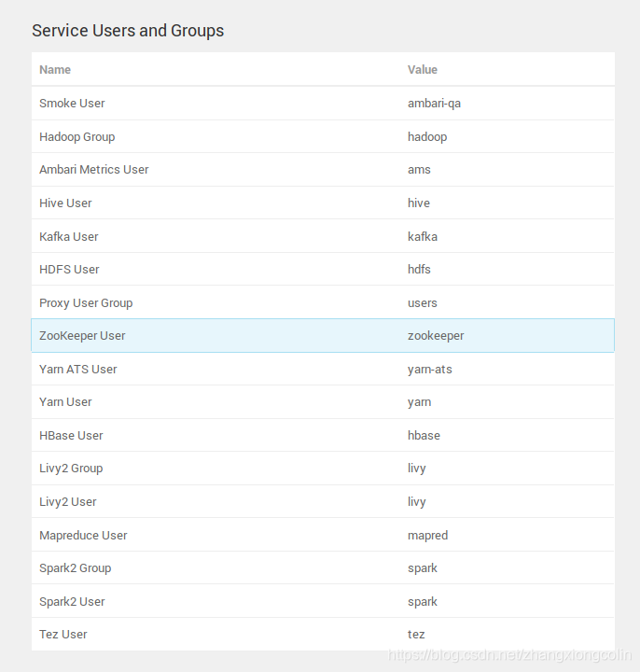This screenshot has height=672, width=640.
Task: Click the mapred value cell
Action: click(427, 536)
